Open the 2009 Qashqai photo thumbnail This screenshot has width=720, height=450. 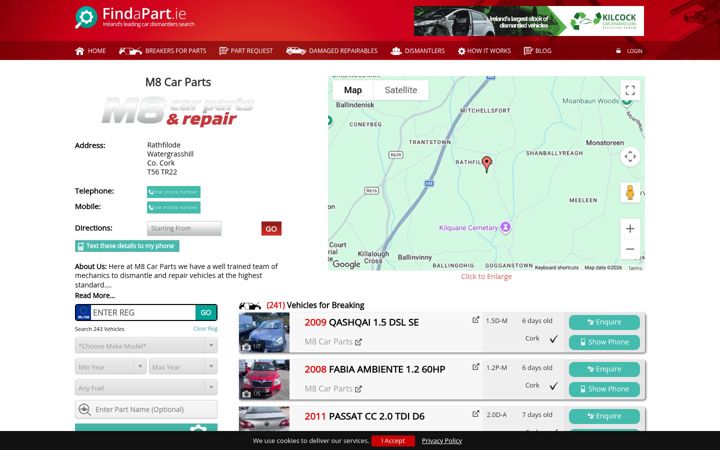point(264,332)
